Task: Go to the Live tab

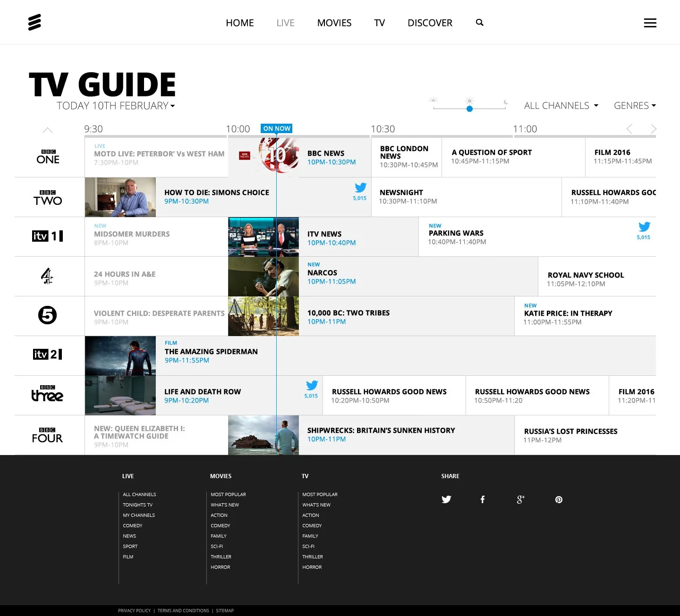Action: [x=286, y=23]
